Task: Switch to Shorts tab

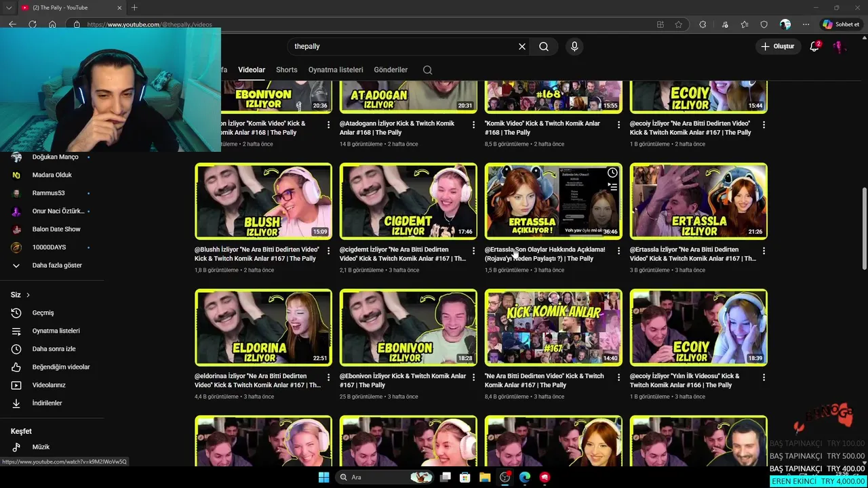Action: [x=287, y=70]
